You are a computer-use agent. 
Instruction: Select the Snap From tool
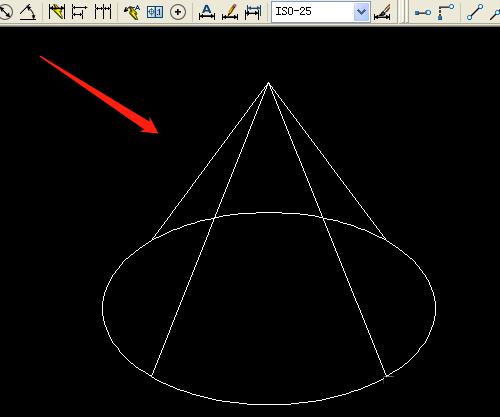pos(446,12)
